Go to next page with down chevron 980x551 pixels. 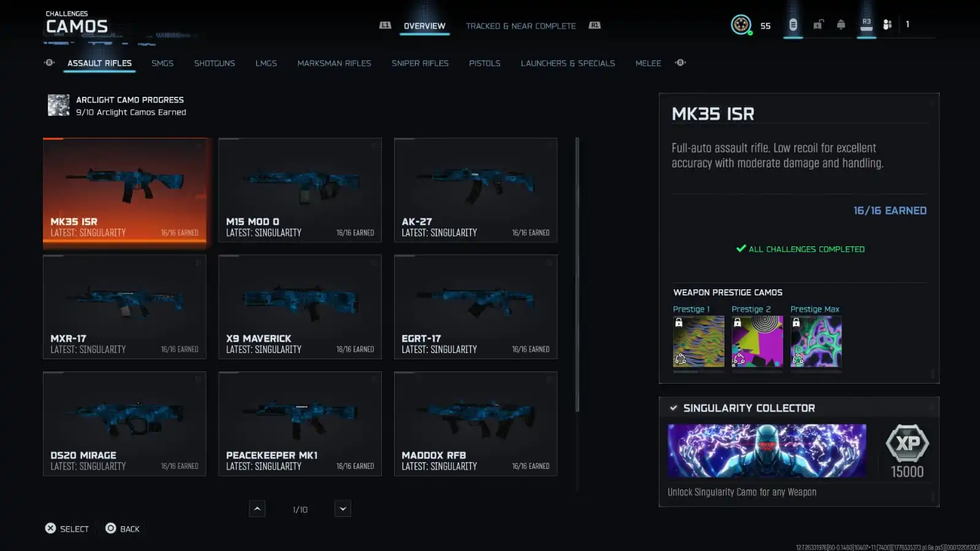(343, 509)
